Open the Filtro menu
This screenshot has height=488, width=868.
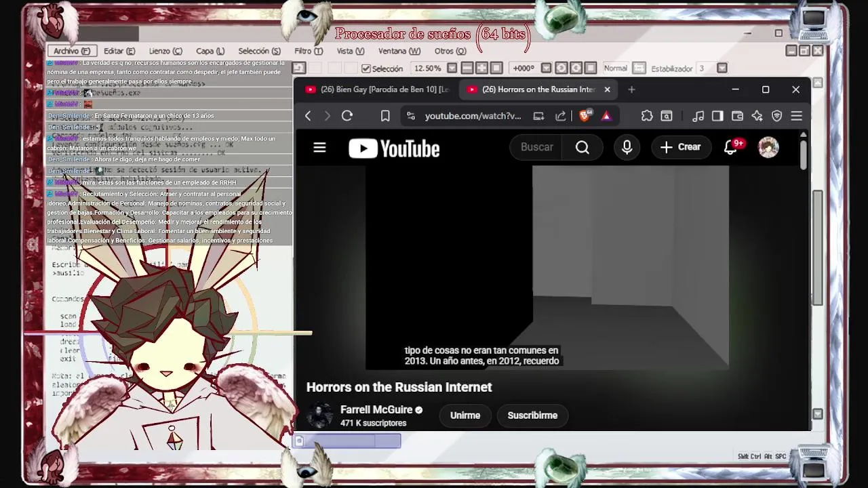309,51
